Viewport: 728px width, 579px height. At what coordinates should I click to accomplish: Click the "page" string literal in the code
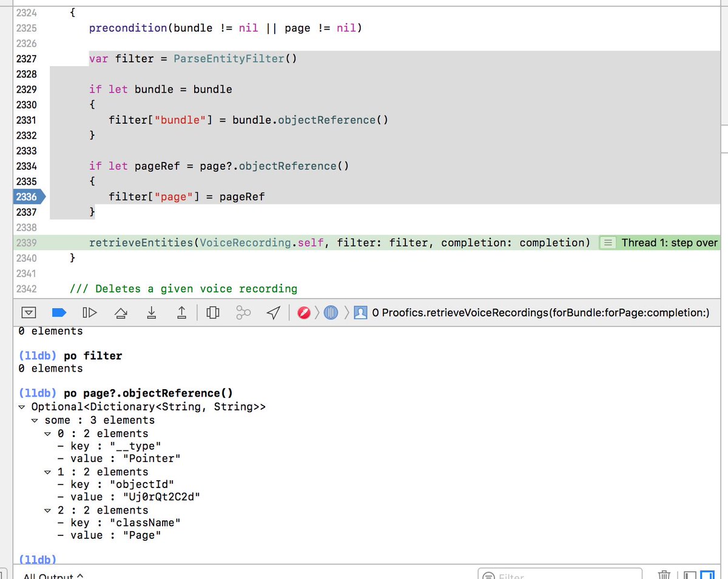pos(174,197)
